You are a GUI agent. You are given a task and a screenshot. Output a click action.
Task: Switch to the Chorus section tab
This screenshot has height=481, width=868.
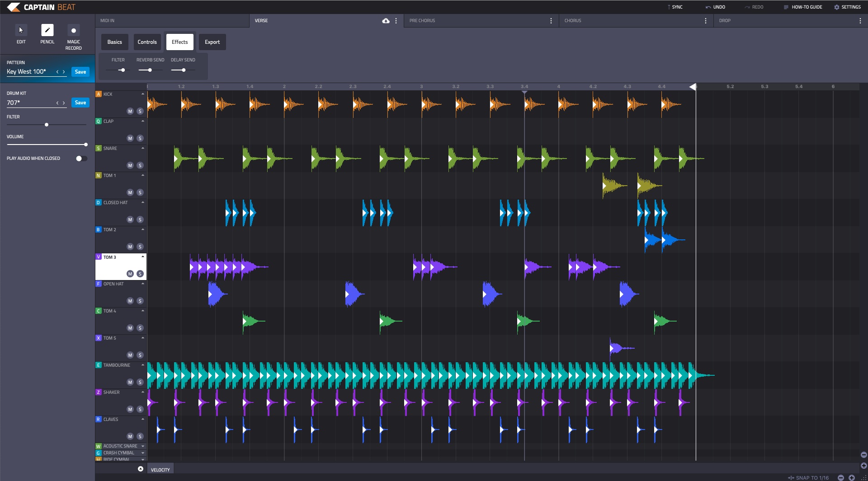click(573, 21)
